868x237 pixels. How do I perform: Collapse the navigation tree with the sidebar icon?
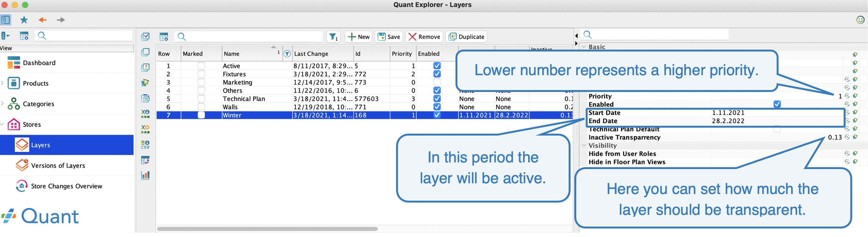coord(5,36)
